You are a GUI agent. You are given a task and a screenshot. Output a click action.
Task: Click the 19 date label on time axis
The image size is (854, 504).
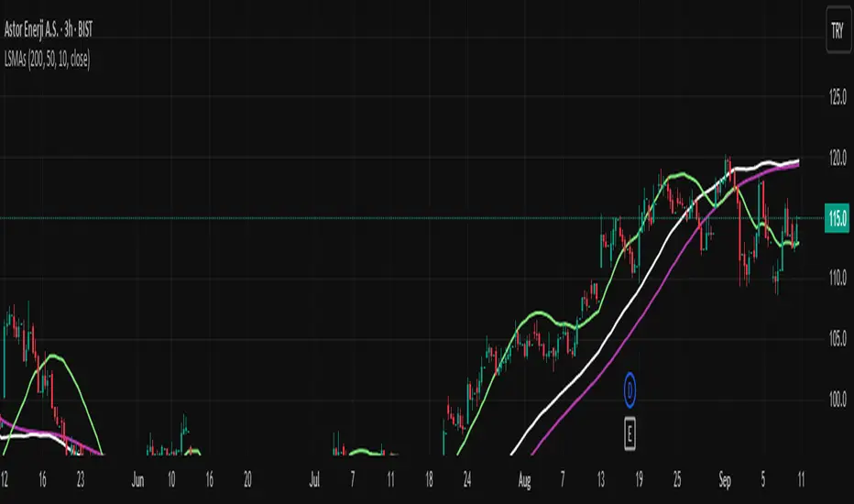click(639, 480)
